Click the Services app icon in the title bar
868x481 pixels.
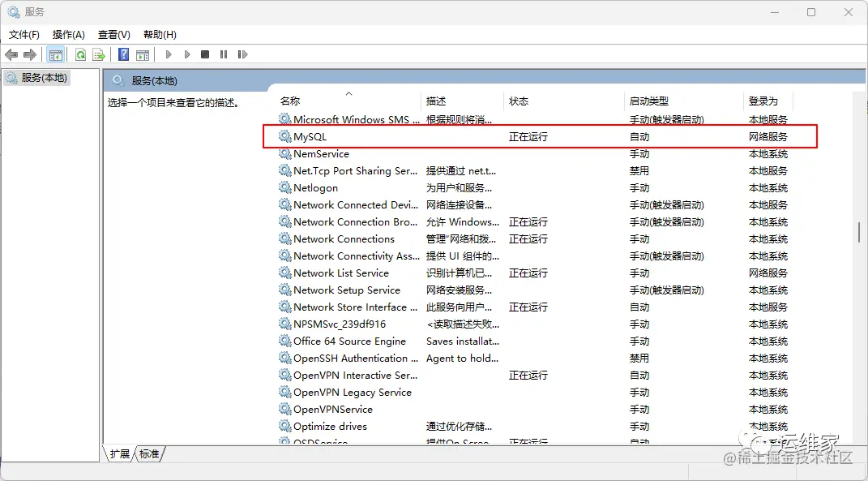point(13,11)
